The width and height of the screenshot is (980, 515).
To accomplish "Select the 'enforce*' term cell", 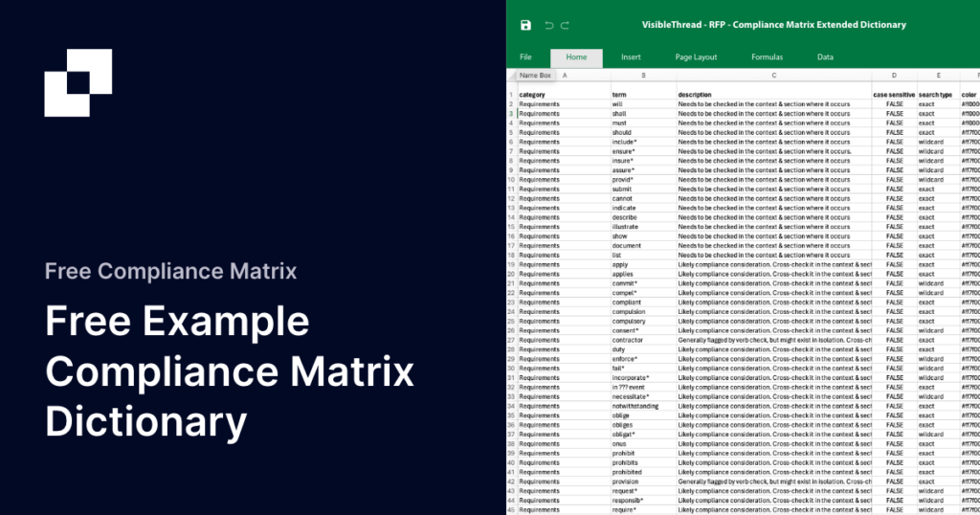I will click(644, 359).
